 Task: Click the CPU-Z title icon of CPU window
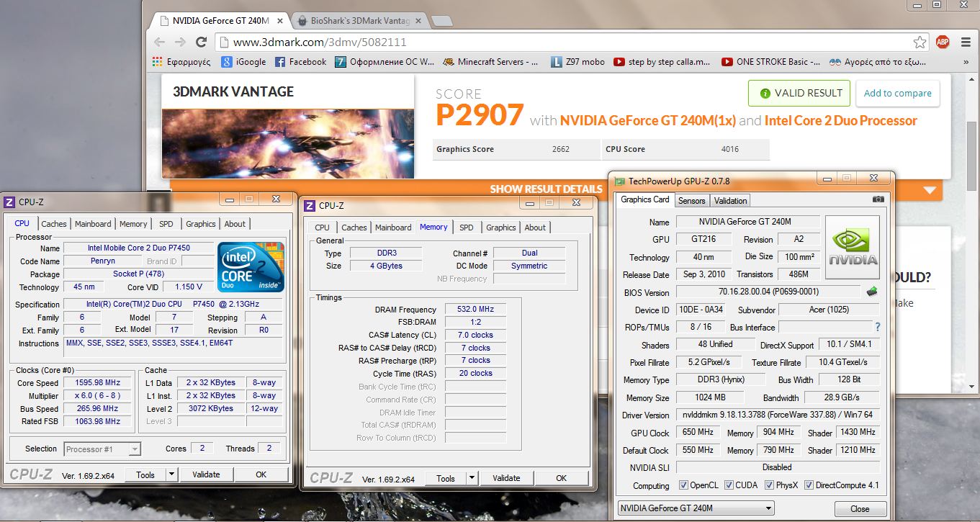[x=9, y=202]
